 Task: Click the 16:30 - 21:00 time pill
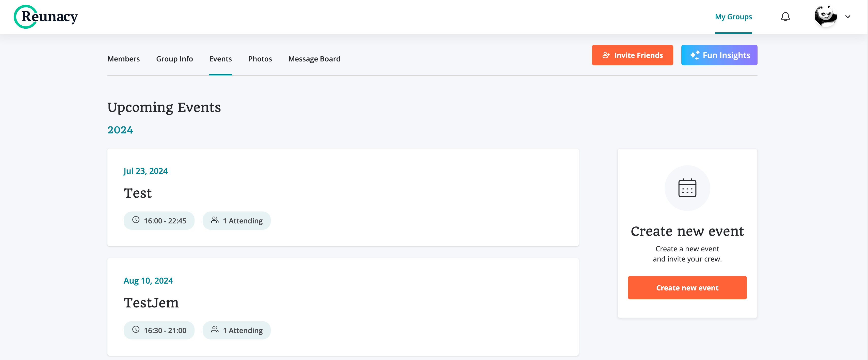click(159, 330)
